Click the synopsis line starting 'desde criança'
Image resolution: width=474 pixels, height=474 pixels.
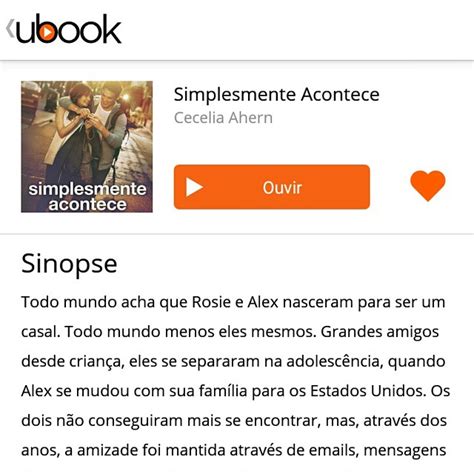(233, 361)
